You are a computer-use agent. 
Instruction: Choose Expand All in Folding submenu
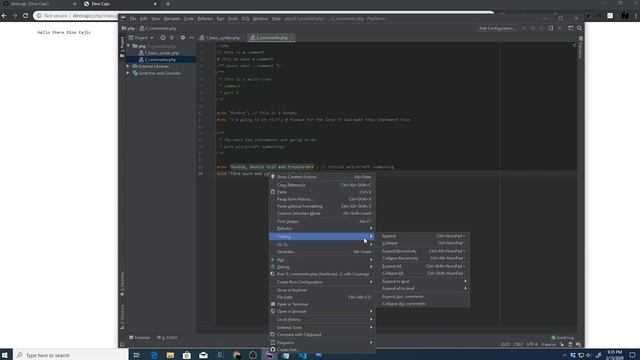pyautogui.click(x=423, y=266)
